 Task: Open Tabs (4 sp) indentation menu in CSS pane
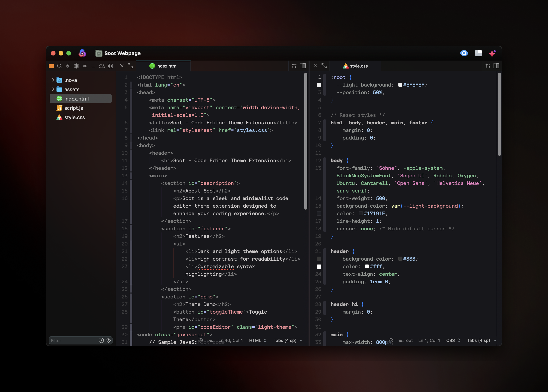point(482,340)
